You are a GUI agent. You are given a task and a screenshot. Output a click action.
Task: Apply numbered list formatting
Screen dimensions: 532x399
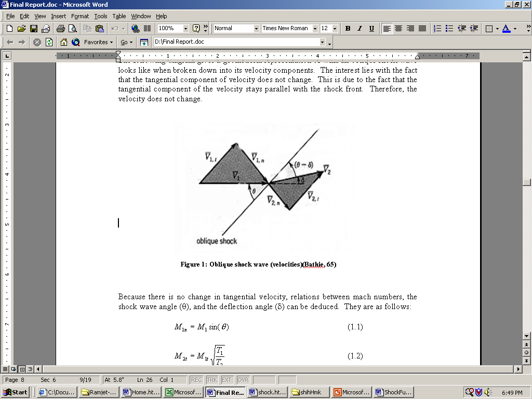pyautogui.click(x=437, y=29)
